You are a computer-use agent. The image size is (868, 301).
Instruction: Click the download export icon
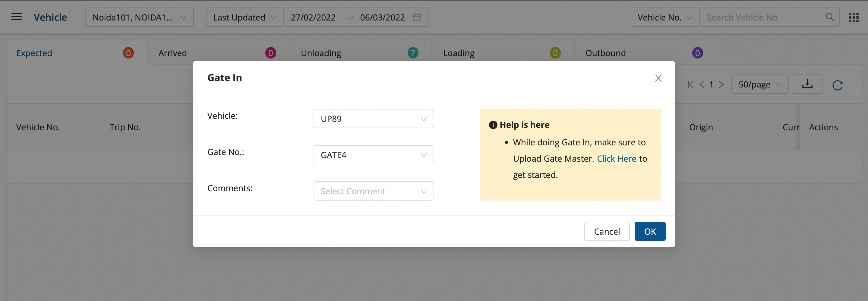tap(807, 84)
